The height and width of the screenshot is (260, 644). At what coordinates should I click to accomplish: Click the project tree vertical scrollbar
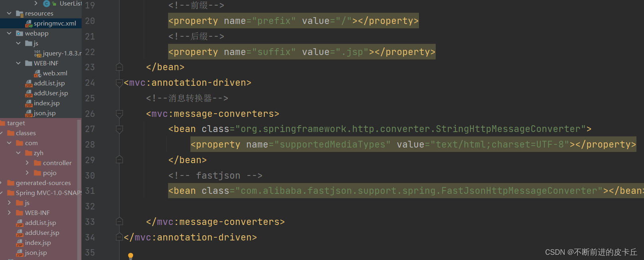[79, 187]
